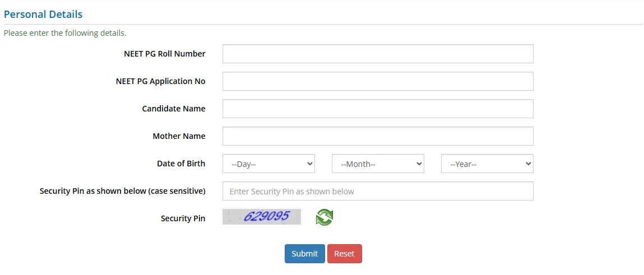The image size is (644, 275).
Task: Click the Personal Details heading
Action: (43, 15)
